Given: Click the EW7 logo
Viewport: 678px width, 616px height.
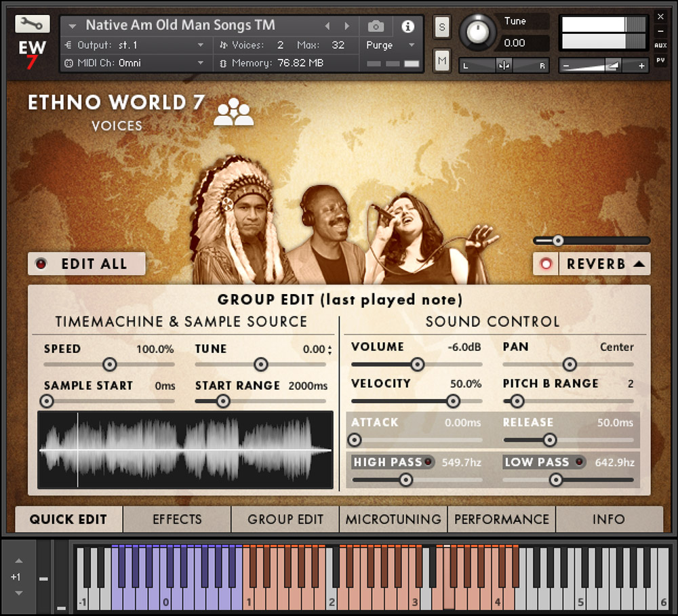Looking at the screenshot, I should [32, 54].
